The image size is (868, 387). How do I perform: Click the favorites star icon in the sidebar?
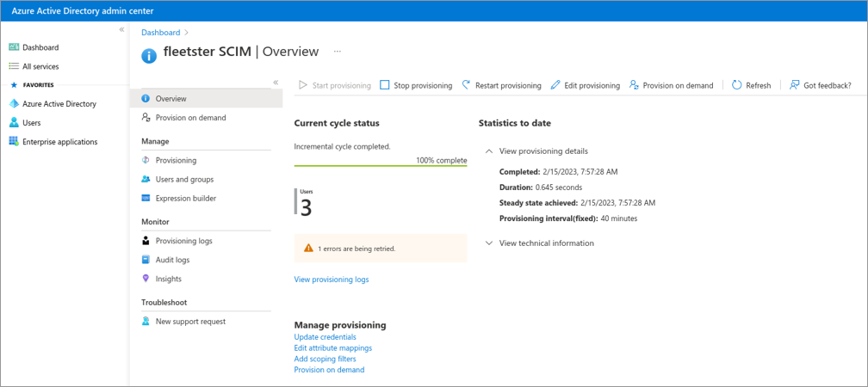click(14, 85)
